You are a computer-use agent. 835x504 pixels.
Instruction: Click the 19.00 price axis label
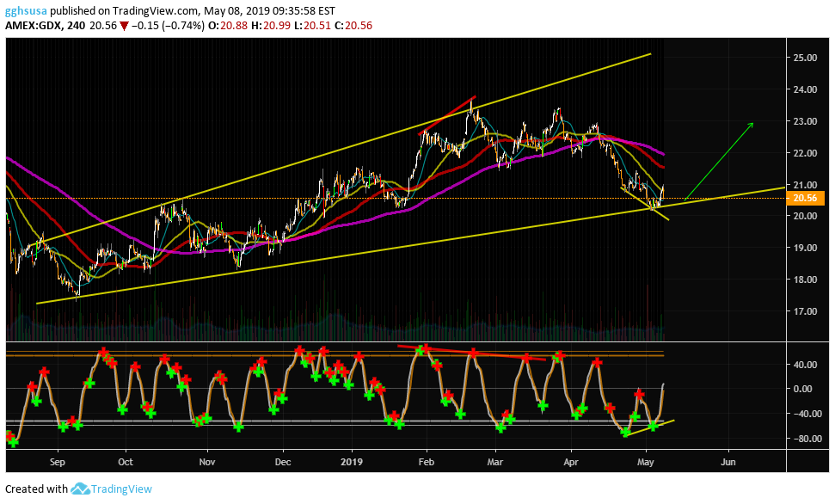[x=805, y=248]
